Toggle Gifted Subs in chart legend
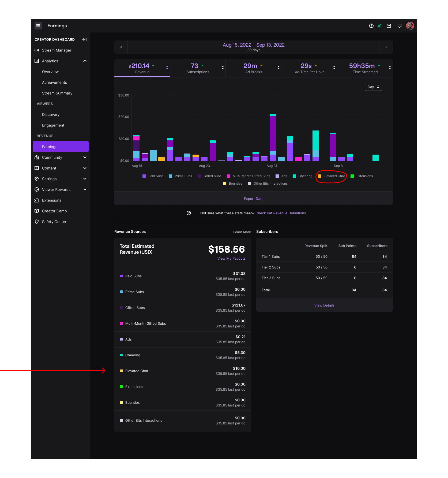This screenshot has width=448, height=478. [x=210, y=176]
